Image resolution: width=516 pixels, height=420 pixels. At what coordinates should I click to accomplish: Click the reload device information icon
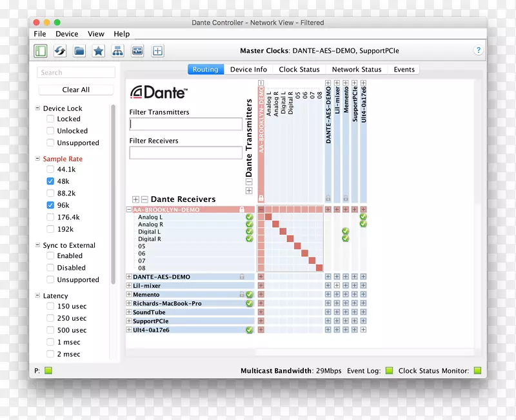(x=60, y=50)
